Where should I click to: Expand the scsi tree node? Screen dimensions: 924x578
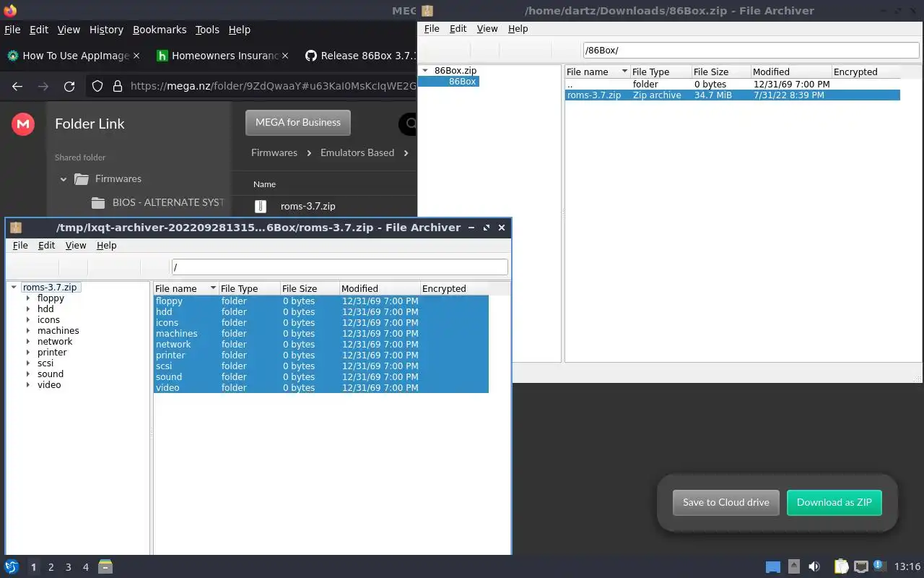point(28,363)
